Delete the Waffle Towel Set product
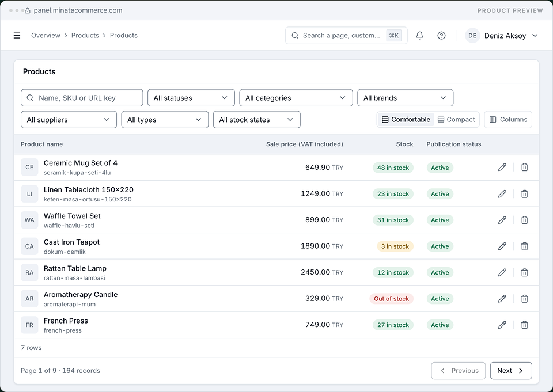The image size is (553, 392). 524,220
